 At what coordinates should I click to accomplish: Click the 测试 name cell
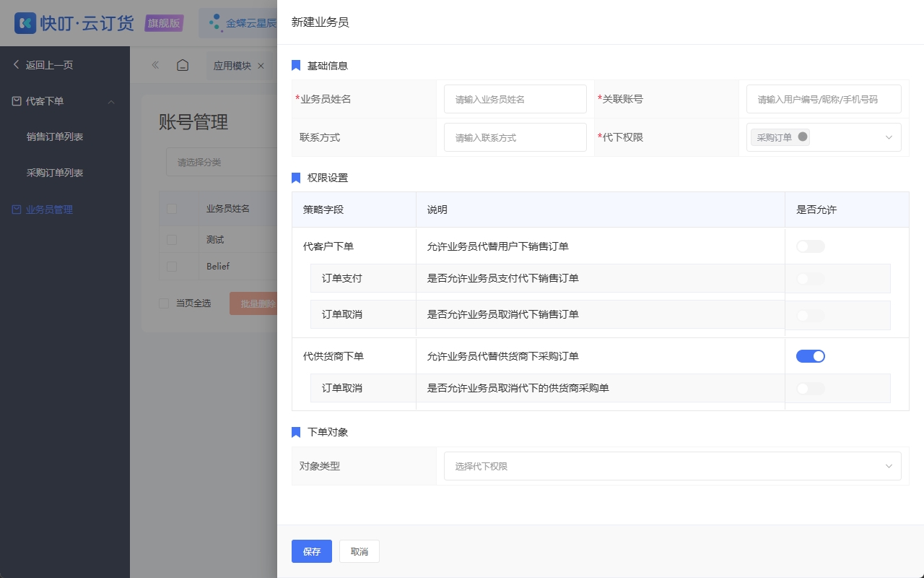tap(215, 240)
